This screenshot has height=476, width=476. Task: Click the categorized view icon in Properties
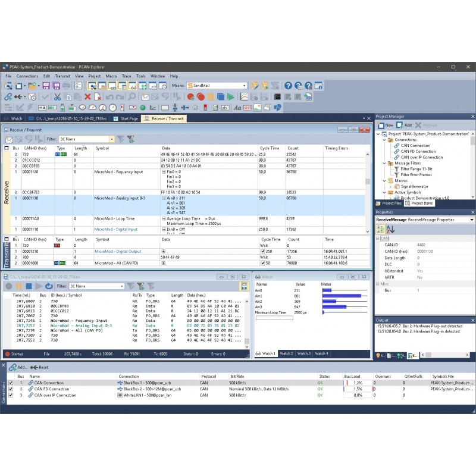tap(380, 229)
